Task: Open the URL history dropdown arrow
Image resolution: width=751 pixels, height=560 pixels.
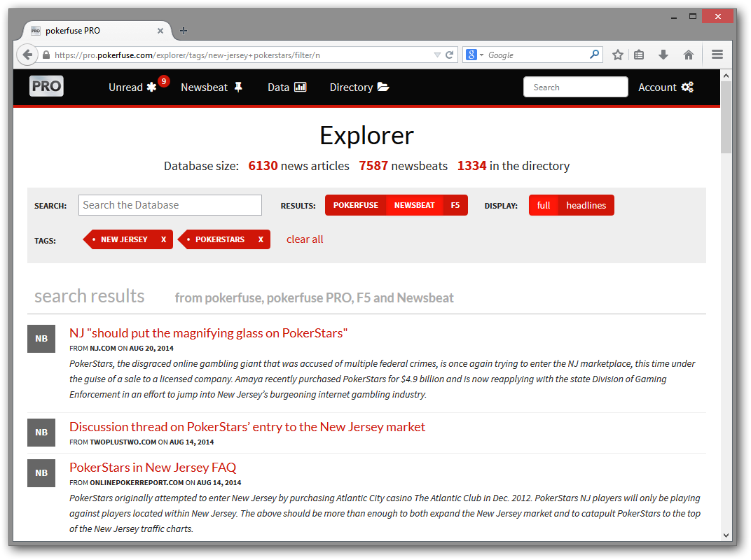Action: pos(437,55)
